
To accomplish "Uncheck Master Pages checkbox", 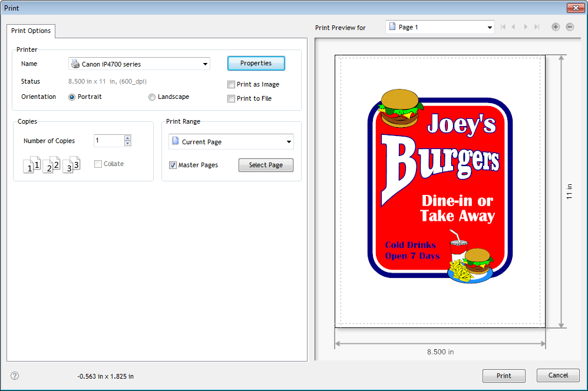I will tap(173, 165).
